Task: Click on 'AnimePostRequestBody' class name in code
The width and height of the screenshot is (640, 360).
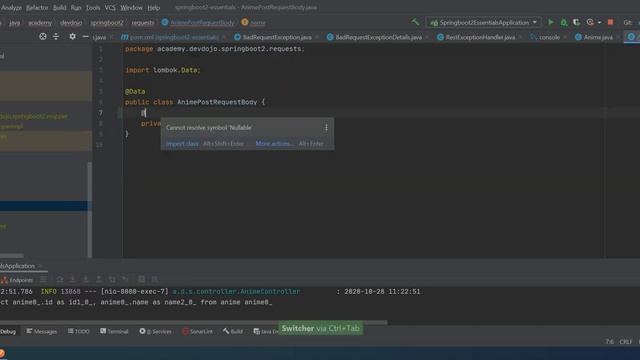Action: point(217,102)
